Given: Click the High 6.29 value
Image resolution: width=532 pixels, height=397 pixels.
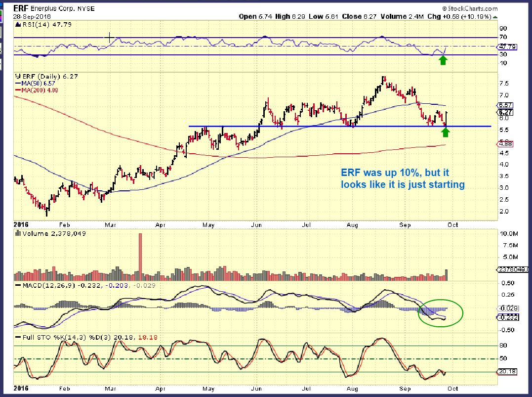Looking at the screenshot, I should click(290, 16).
